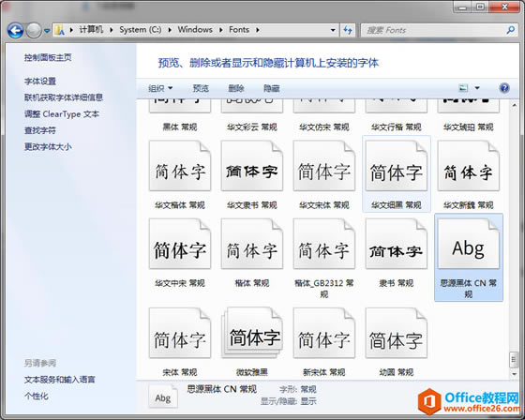This screenshot has height=420, width=525.
Task: Click the refresh arrows beside address bar
Action: [x=348, y=30]
